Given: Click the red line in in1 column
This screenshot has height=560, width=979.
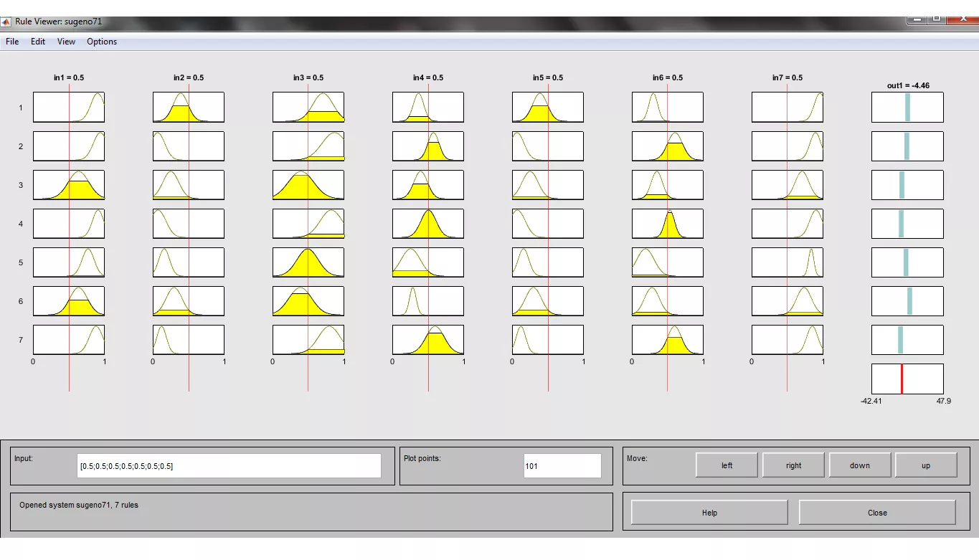Looking at the screenshot, I should point(70,373).
